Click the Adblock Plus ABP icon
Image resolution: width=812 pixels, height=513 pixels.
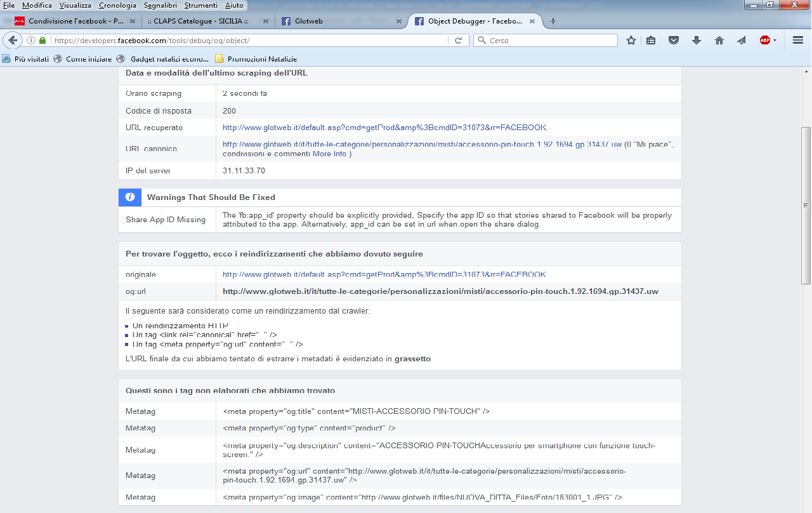[x=765, y=41]
